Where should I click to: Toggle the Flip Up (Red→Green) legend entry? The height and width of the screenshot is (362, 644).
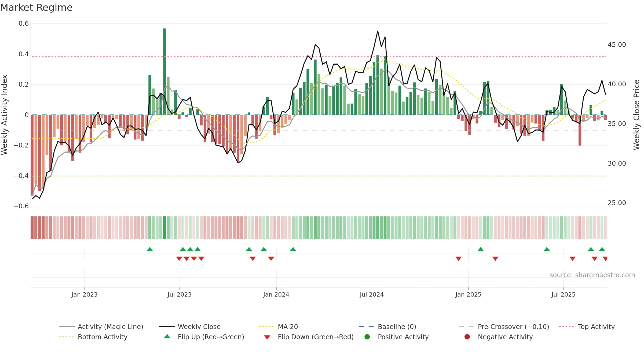(204, 337)
